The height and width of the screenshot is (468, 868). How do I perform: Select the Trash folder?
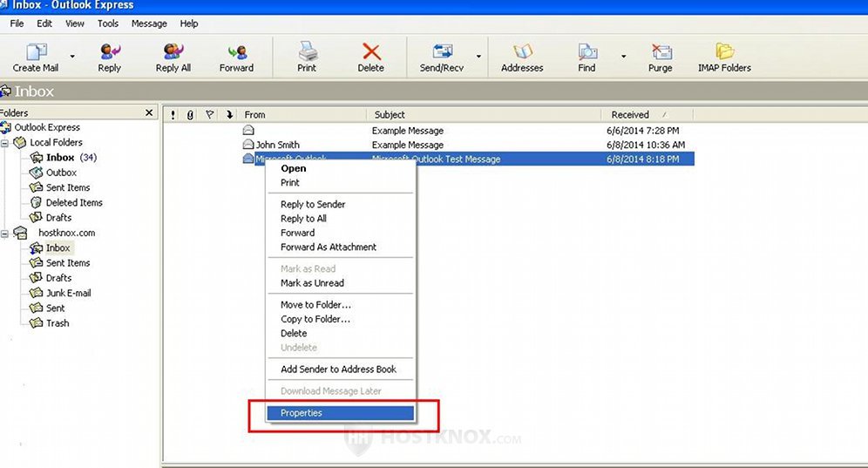[x=58, y=322]
